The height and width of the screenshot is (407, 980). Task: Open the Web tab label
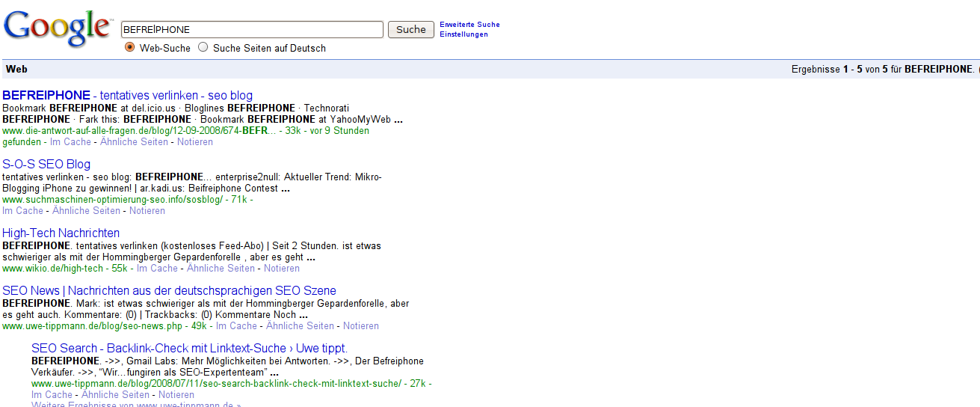pyautogui.click(x=16, y=69)
